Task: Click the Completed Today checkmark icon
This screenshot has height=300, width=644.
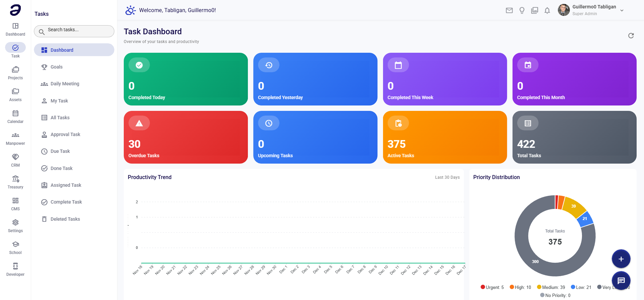Action: point(139,65)
